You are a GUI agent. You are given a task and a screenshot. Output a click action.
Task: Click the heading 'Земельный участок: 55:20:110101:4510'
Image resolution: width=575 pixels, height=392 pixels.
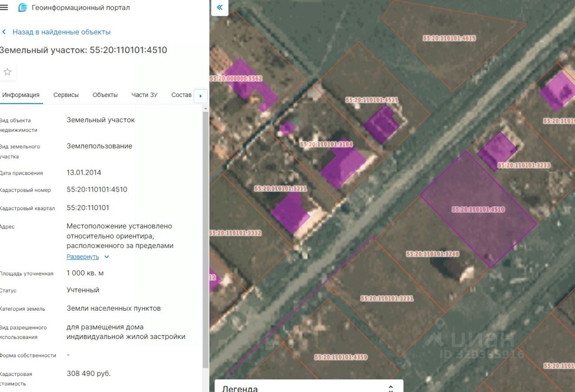[83, 50]
